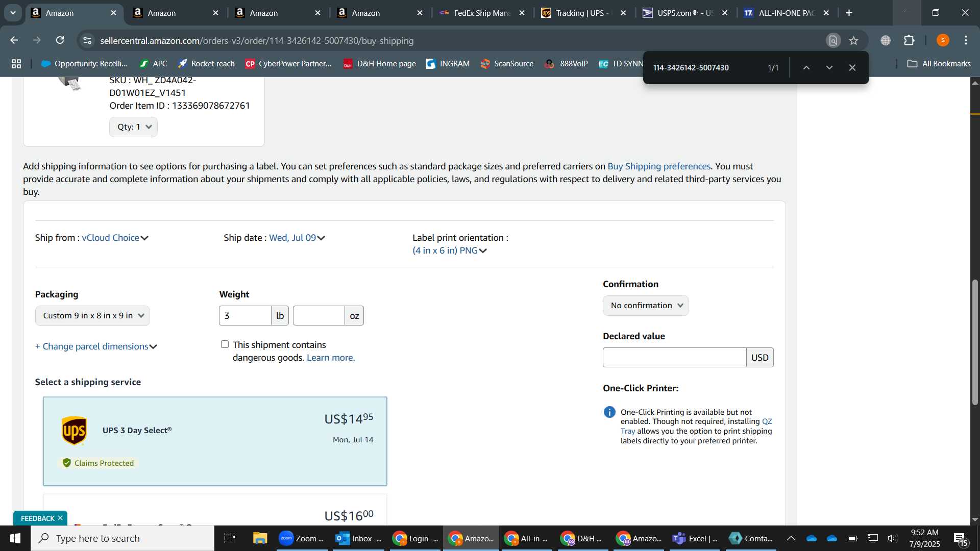Expand the Qty: 1 dropdown
This screenshot has height=551, width=980.
(x=133, y=127)
